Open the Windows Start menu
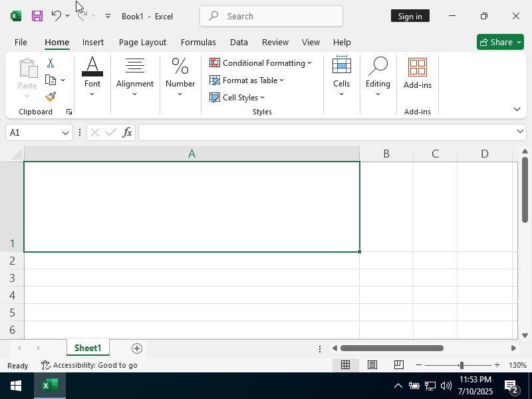The image size is (532, 399). pos(16,386)
